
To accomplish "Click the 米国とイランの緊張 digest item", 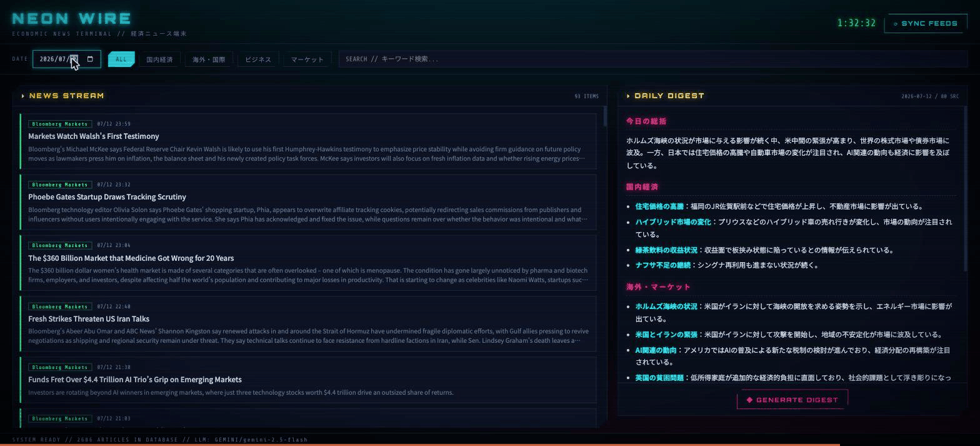I will [x=666, y=335].
